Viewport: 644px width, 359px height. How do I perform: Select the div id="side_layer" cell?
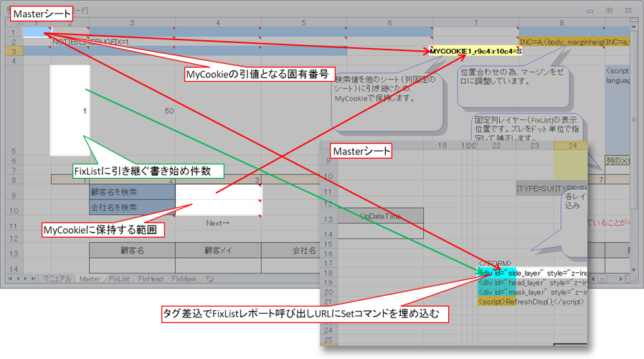coord(496,273)
